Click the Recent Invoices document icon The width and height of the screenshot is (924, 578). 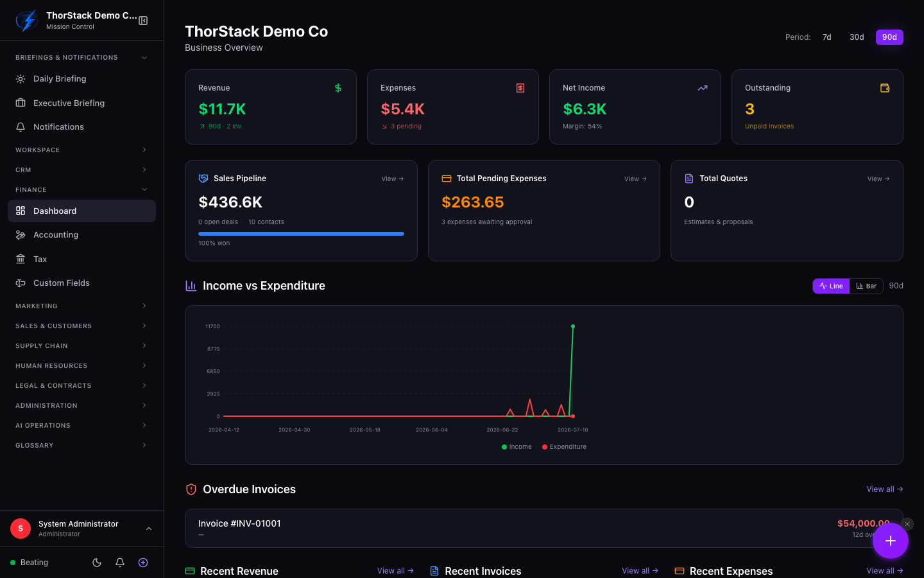[x=434, y=571]
